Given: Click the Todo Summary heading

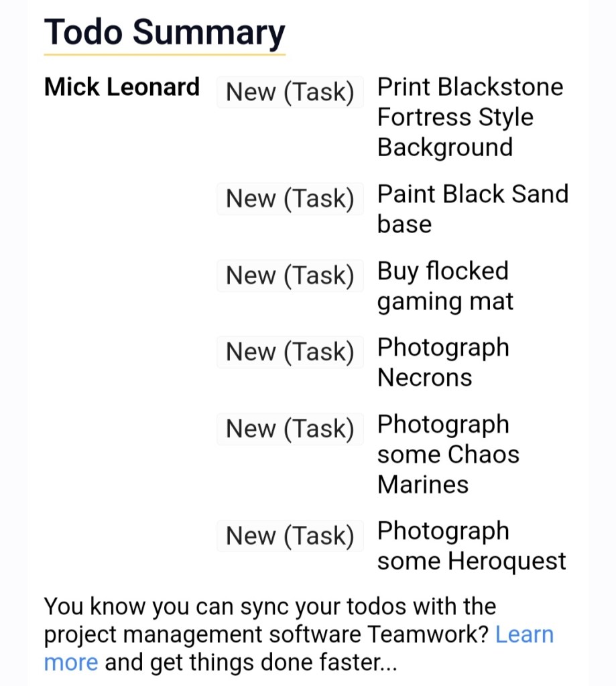Looking at the screenshot, I should click(x=164, y=31).
